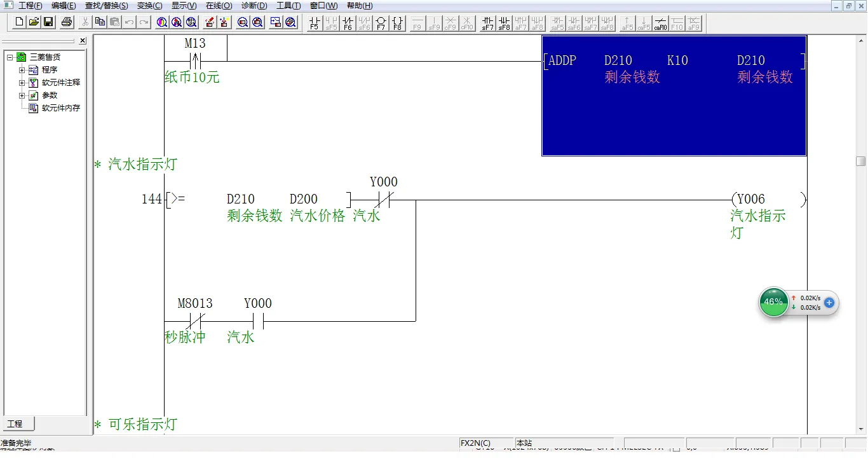Open the 在线(O) menu
868x463 pixels.
[x=219, y=6]
